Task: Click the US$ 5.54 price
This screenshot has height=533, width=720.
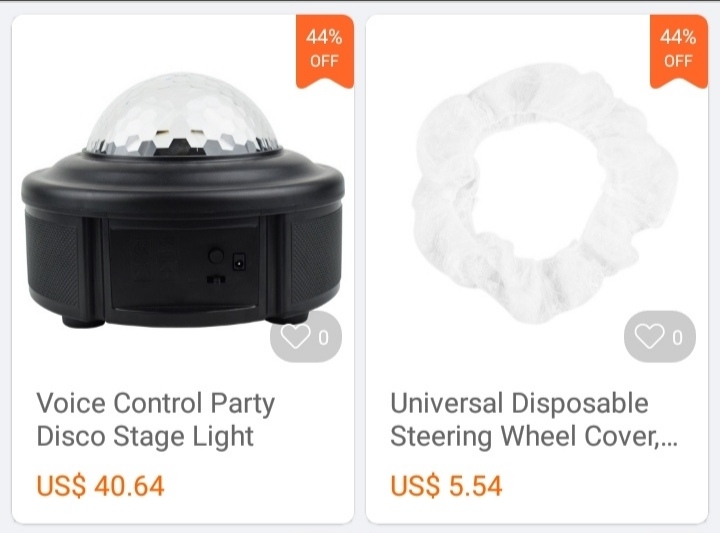Action: (446, 486)
